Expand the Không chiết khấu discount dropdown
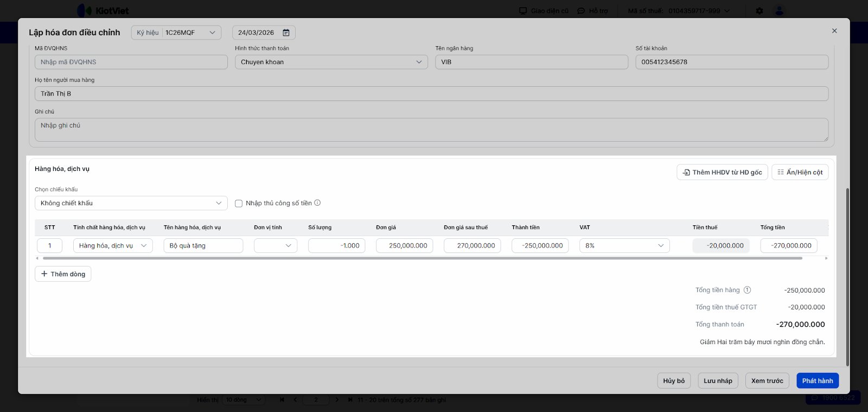This screenshot has height=412, width=868. 131,203
